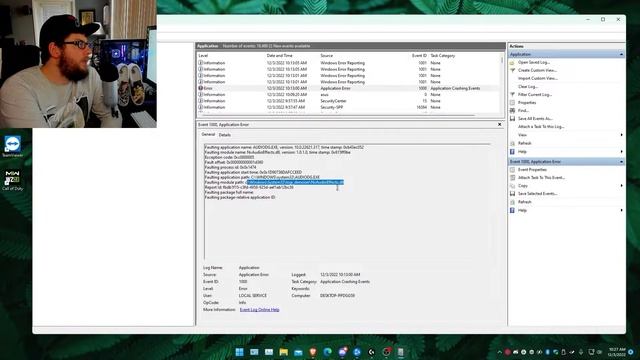Open File Explorer from the taskbar
The height and width of the screenshot is (360, 640).
[x=284, y=352]
